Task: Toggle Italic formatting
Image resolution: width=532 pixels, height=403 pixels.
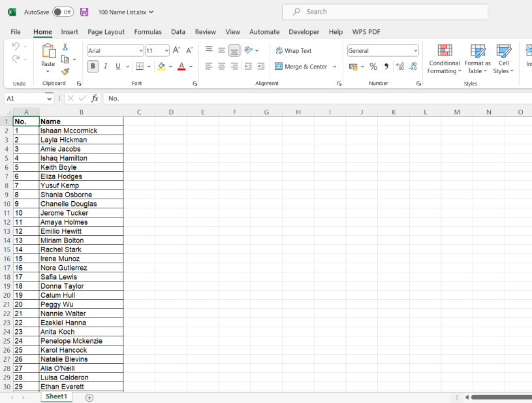Action: (x=106, y=66)
